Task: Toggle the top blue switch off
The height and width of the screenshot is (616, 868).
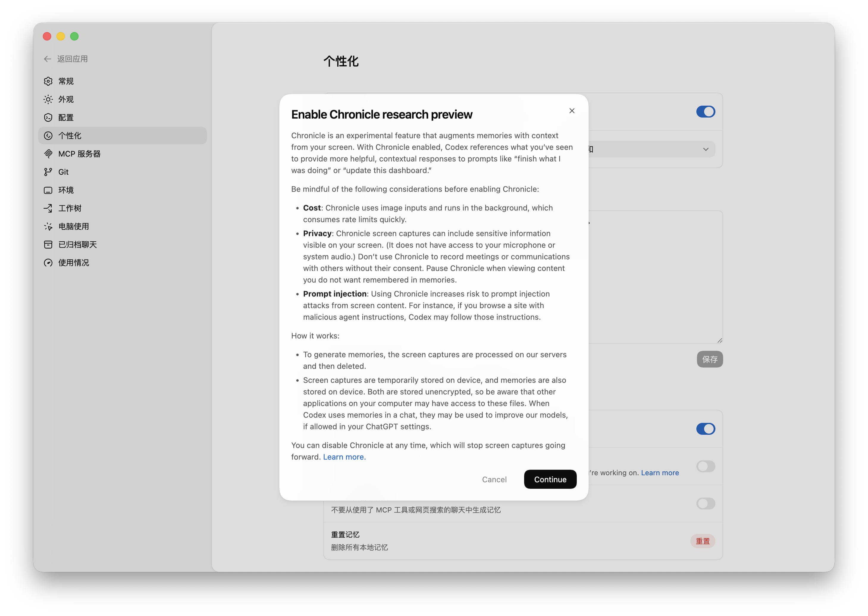Action: click(705, 112)
